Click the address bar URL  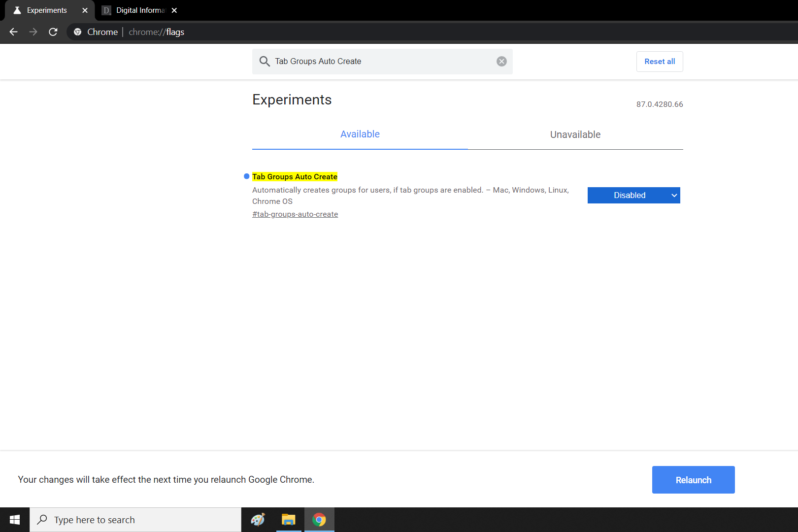point(156,32)
